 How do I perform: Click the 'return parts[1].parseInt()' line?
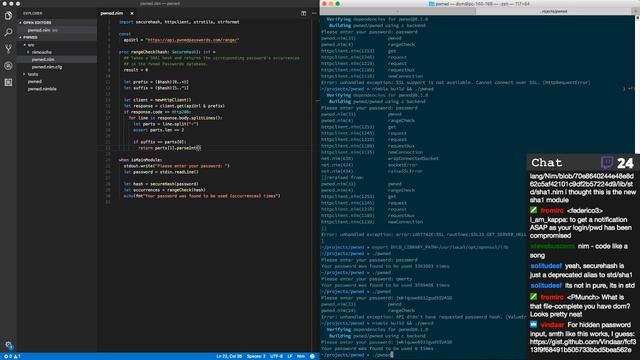170,148
